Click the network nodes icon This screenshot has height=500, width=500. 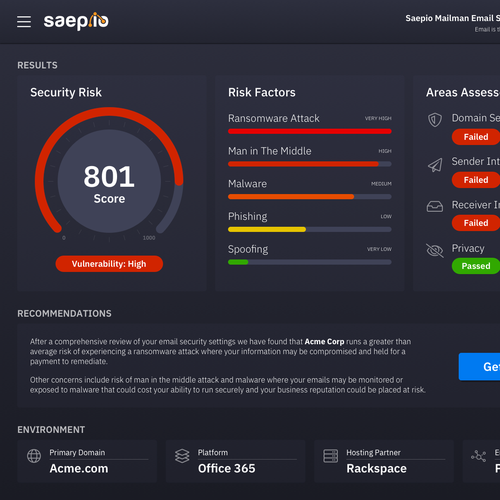click(479, 456)
